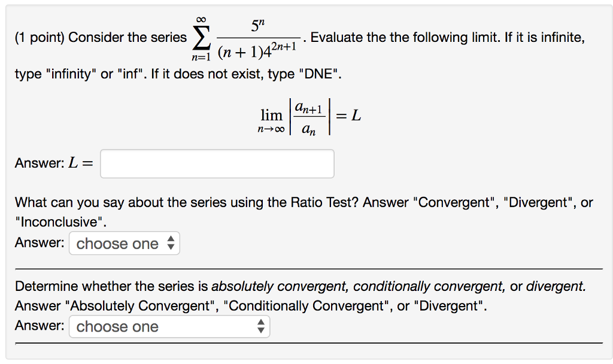Click the stepper arrows on convergence dropdown
Screen dimensions: 613x364
tap(262, 326)
